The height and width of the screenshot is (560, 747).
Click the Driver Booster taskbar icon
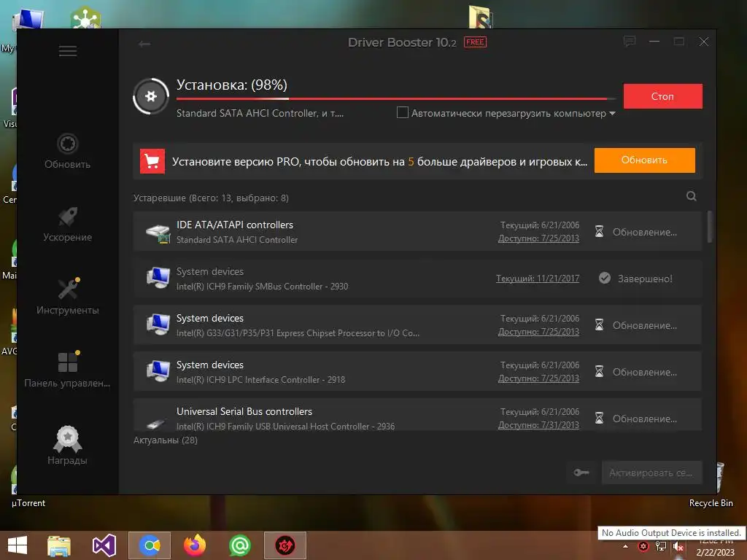(x=285, y=545)
